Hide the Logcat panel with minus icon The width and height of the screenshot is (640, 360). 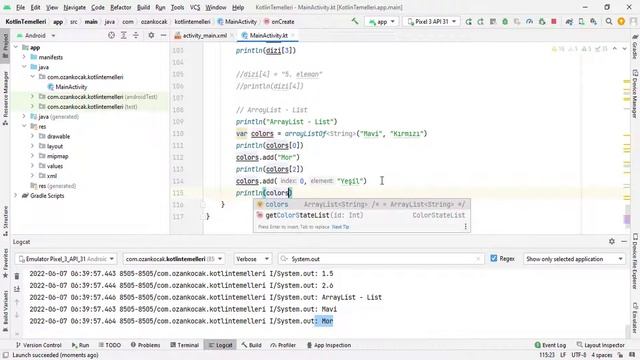point(624,242)
